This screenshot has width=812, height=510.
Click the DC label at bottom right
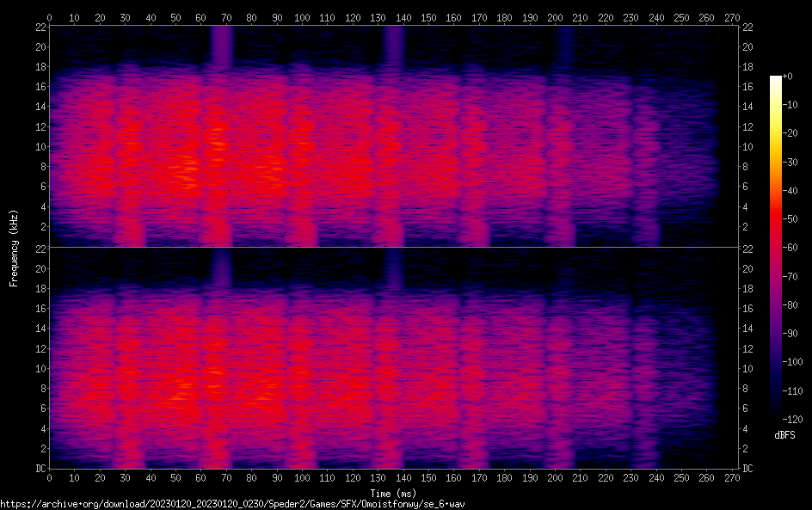click(x=748, y=469)
